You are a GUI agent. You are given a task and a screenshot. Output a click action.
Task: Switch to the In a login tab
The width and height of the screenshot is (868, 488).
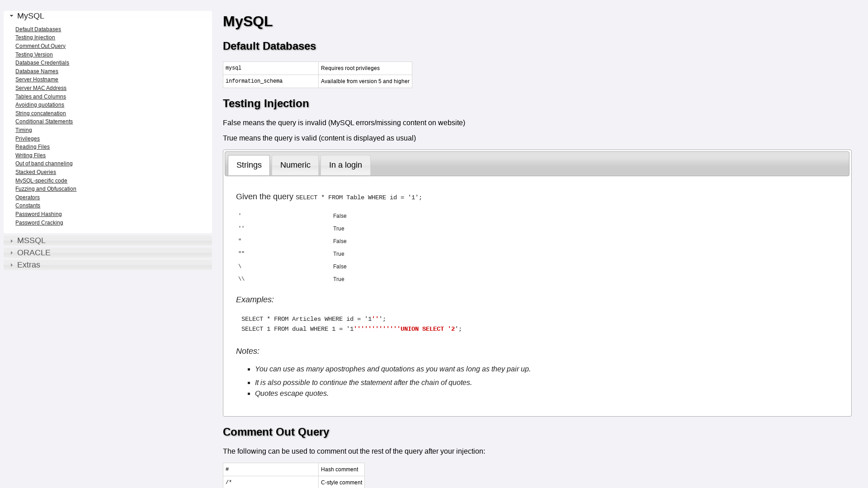345,165
